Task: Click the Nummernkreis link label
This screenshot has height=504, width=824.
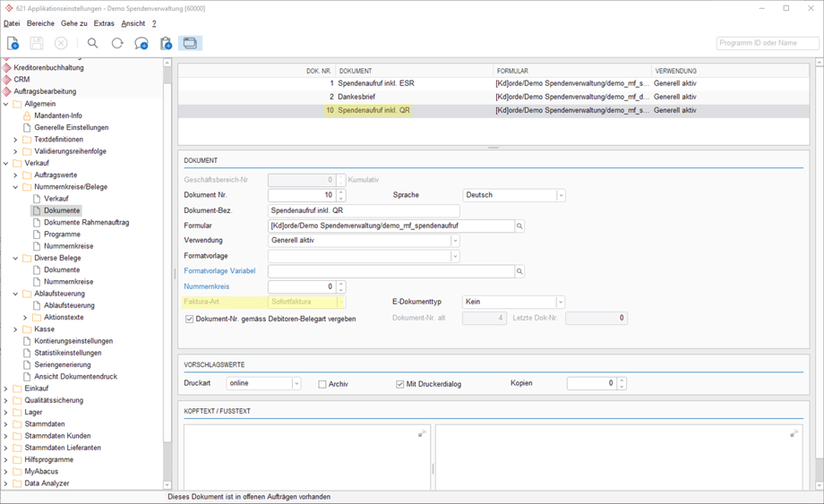Action: pos(207,286)
